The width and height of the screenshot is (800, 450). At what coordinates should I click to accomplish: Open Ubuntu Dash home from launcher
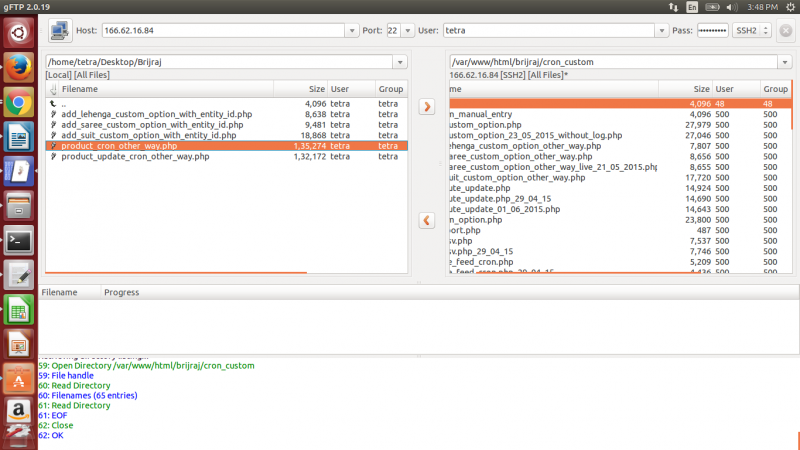click(x=18, y=33)
